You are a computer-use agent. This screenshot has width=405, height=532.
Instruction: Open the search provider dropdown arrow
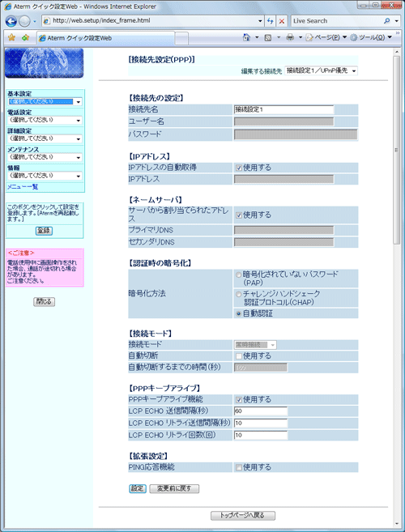(397, 21)
